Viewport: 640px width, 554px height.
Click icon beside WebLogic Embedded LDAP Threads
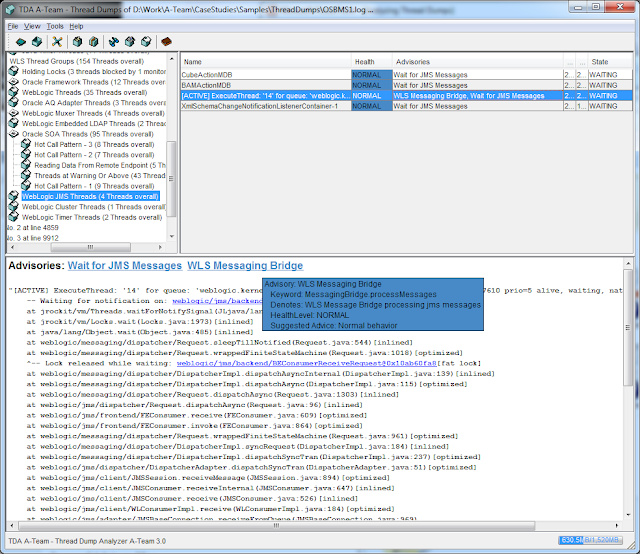(13, 123)
